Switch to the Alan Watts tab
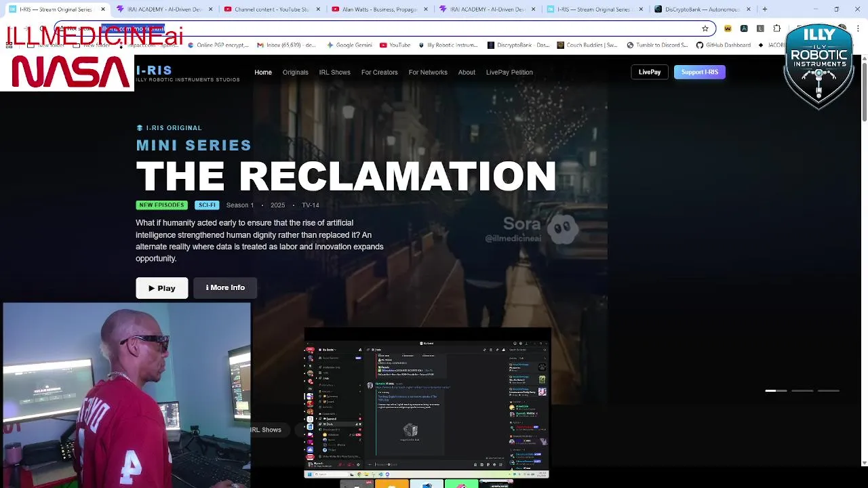868x488 pixels. tap(379, 9)
